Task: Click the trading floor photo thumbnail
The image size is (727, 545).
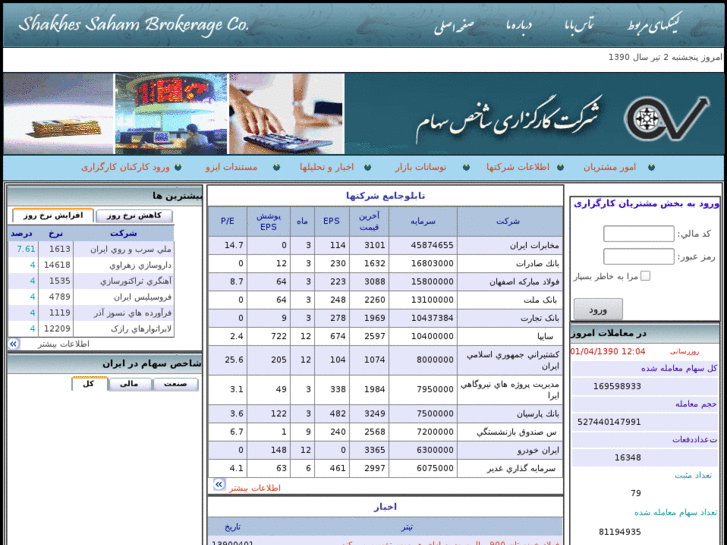Action: [171, 114]
